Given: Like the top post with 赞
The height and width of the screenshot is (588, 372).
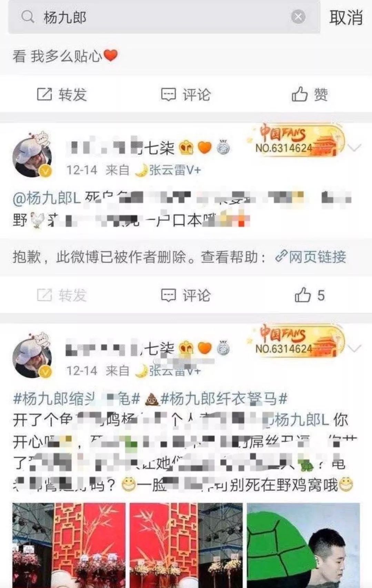Looking at the screenshot, I should 310,94.
